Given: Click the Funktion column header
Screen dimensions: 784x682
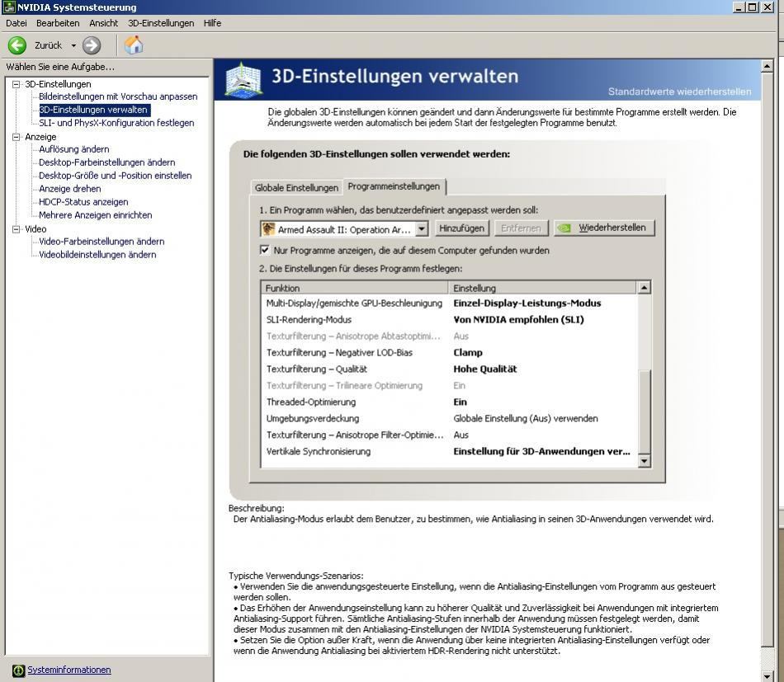Looking at the screenshot, I should 355,288.
